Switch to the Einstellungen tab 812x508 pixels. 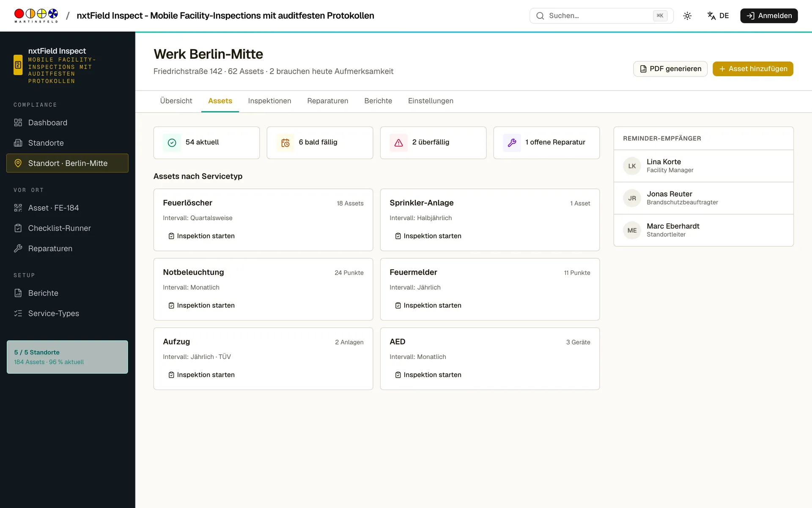(431, 101)
